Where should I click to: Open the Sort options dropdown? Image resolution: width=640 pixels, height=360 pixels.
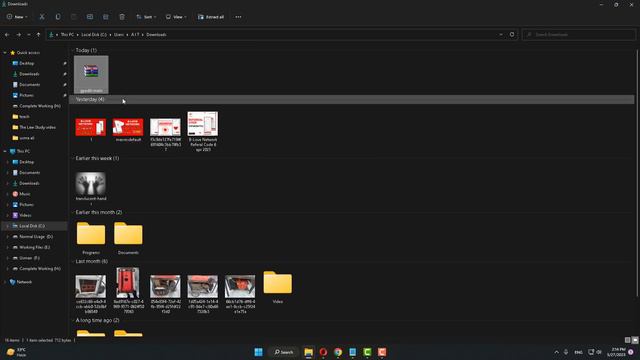tap(146, 17)
